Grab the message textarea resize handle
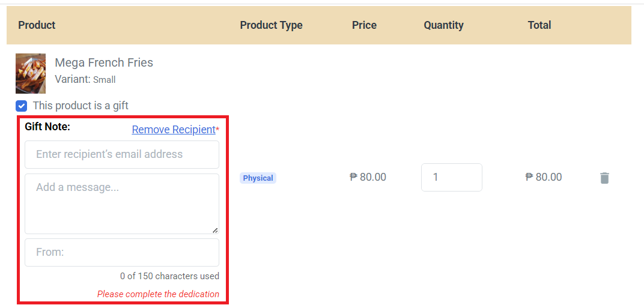Image resolution: width=644 pixels, height=305 pixels. click(214, 229)
